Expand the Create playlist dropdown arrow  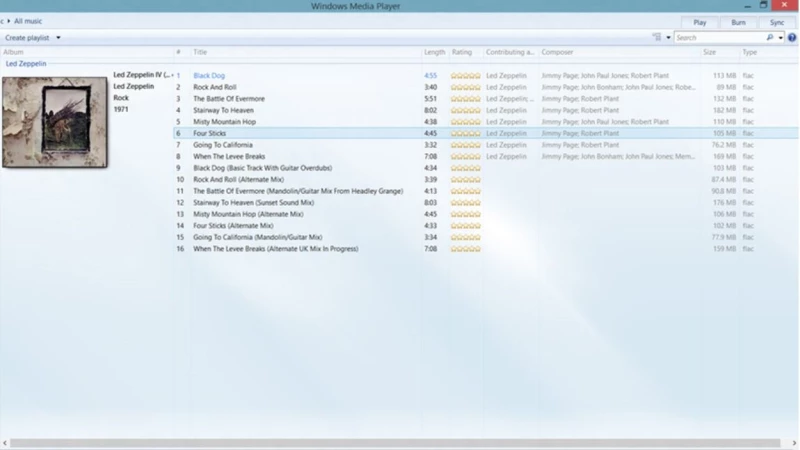pos(58,38)
